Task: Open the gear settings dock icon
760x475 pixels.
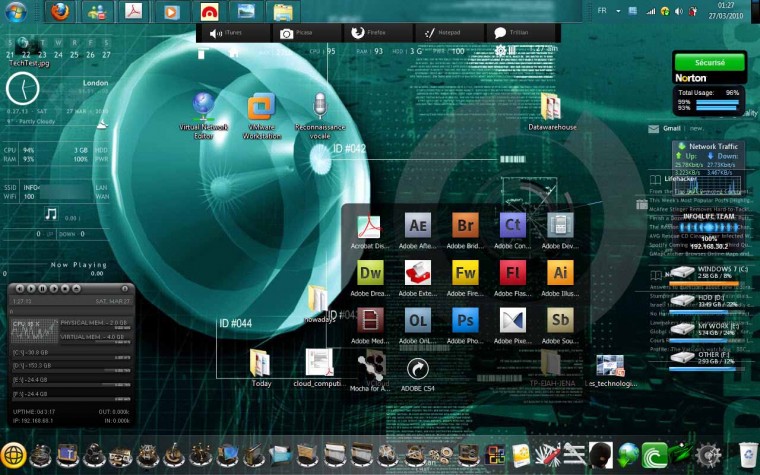Action: (708, 456)
